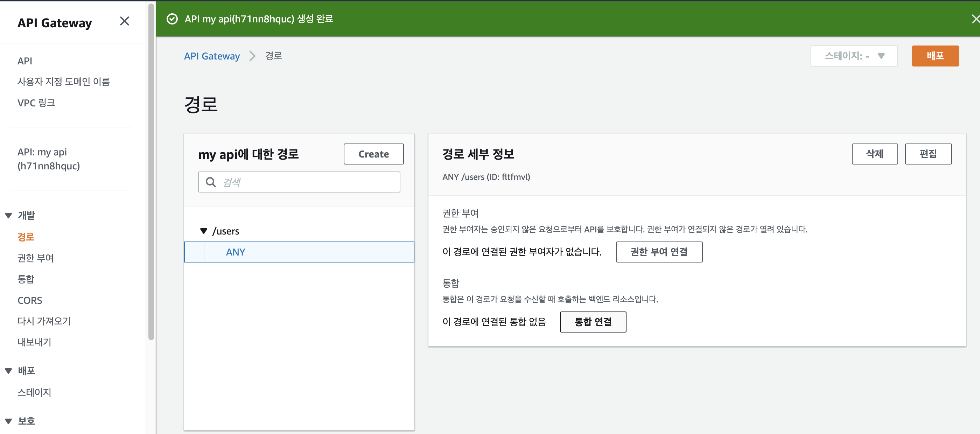
Task: Click the breadcrumb chevron separator
Action: 253,56
